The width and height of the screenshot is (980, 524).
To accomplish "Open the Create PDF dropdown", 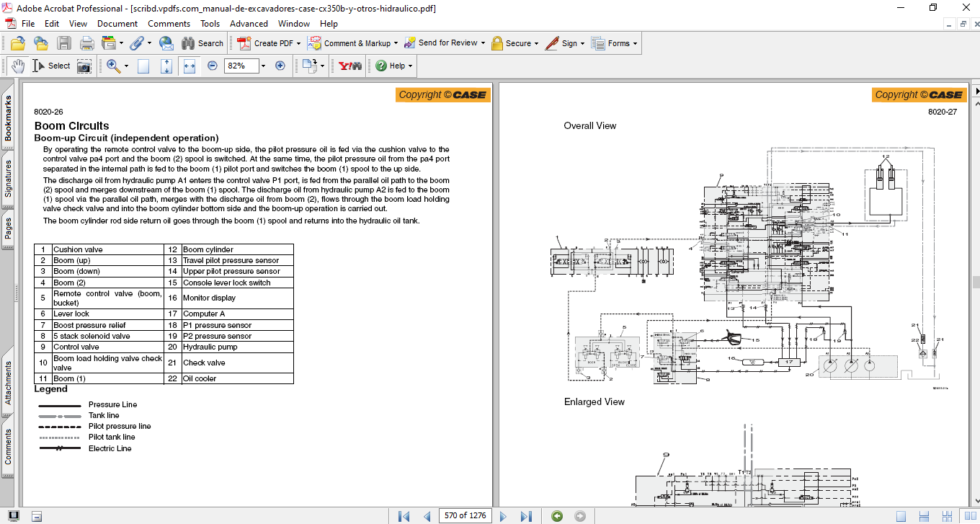I will 269,43.
